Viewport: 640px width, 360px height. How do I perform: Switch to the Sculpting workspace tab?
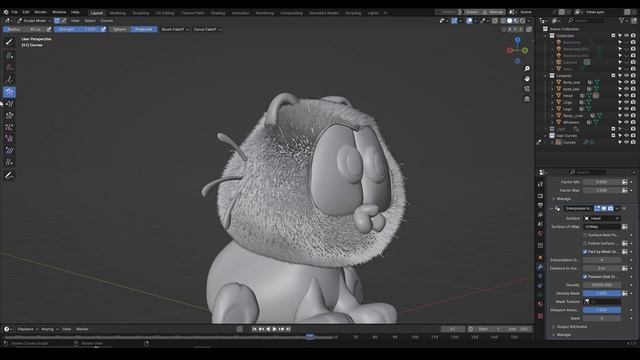pyautogui.click(x=140, y=13)
